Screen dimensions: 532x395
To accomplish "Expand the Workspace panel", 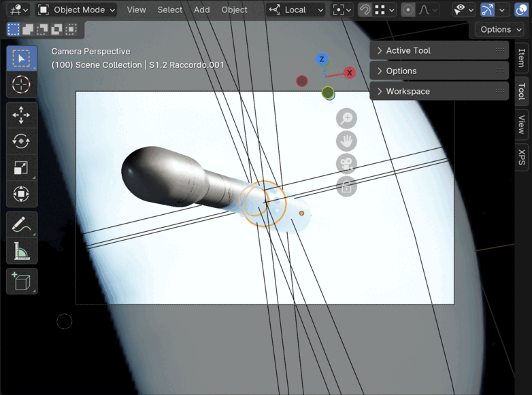I will coord(439,91).
